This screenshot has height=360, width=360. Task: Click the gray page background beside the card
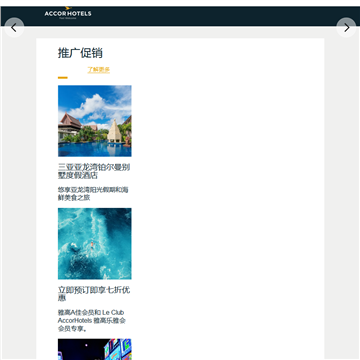coord(342,200)
